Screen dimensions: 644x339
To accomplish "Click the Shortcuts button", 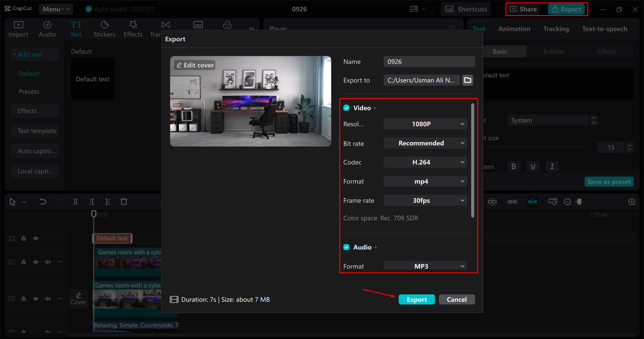I will 466,9.
